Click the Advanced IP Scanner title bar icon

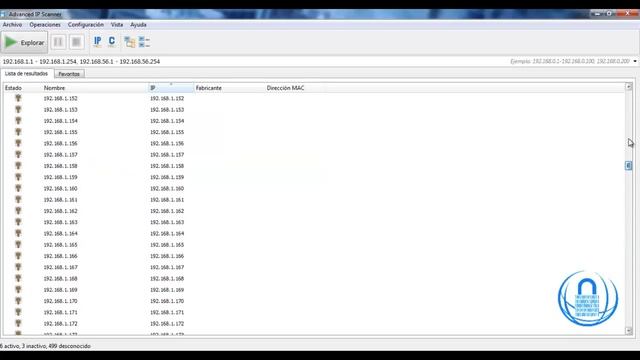pos(3,14)
